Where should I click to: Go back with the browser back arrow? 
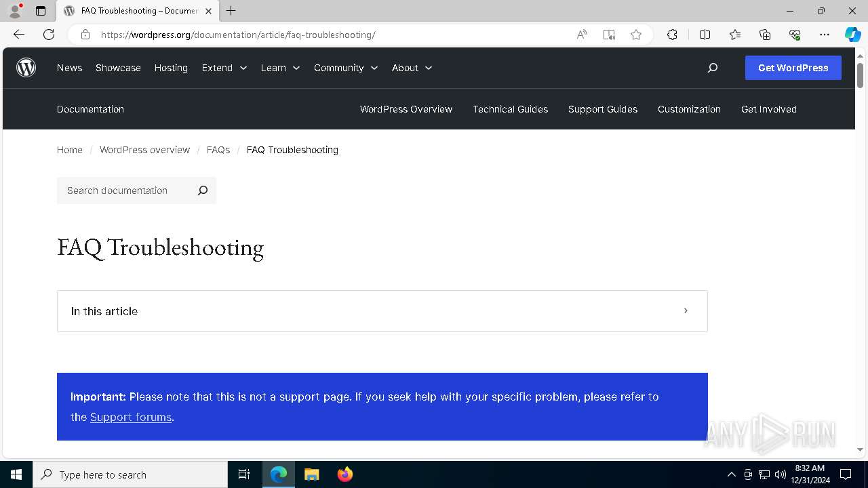[19, 35]
